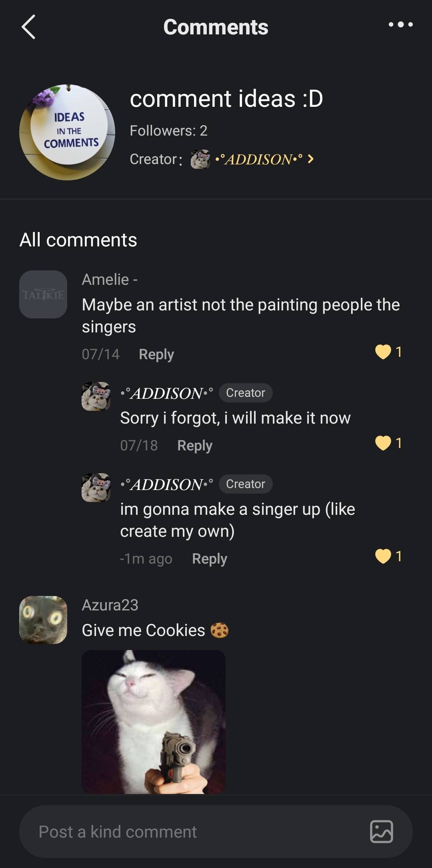Unlike the 'im gonna make a singer' reply
Image resolution: width=432 pixels, height=868 pixels.
point(383,556)
